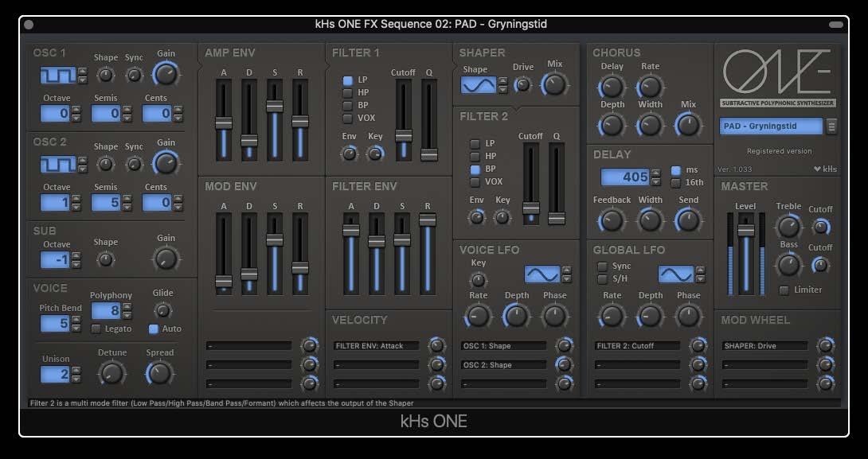Screen dimensions: 868x459
Task: Toggle the Auto glide checkbox
Action: click(154, 329)
